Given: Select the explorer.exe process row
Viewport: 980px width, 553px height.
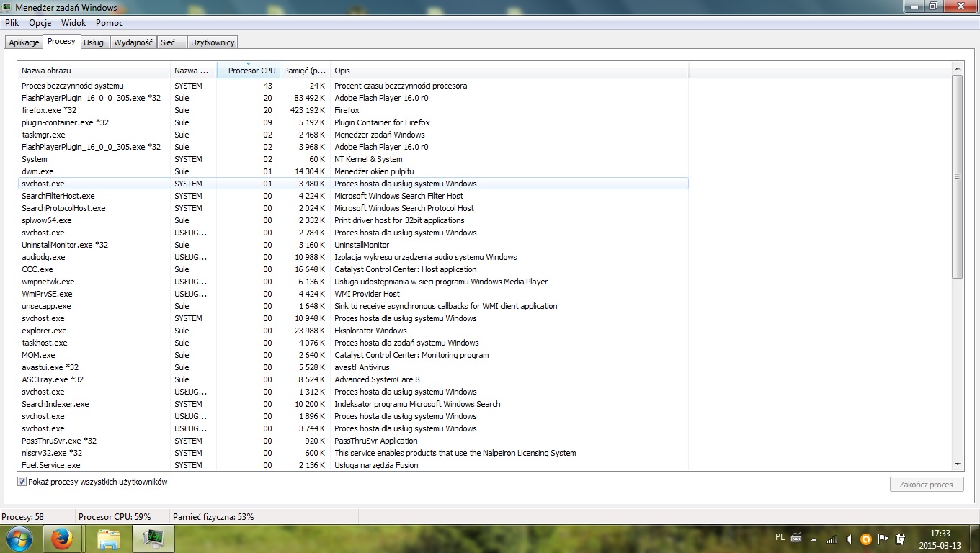Looking at the screenshot, I should 353,331.
